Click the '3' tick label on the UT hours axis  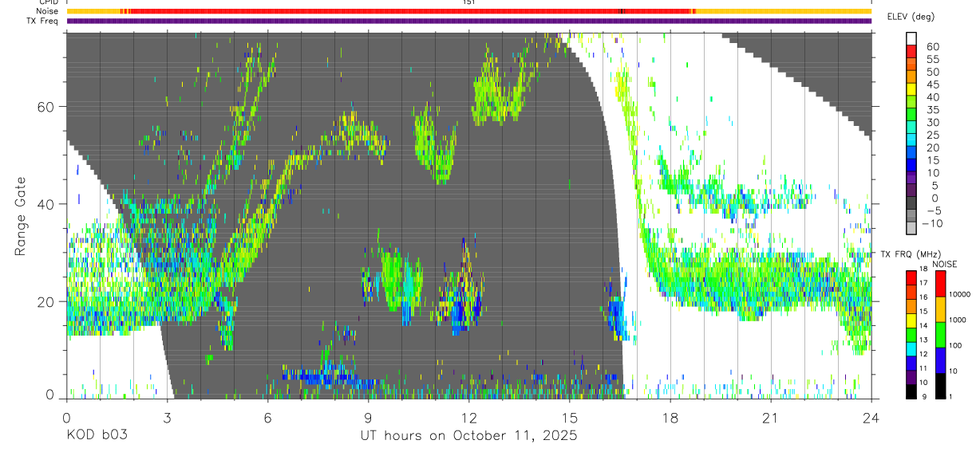point(167,418)
